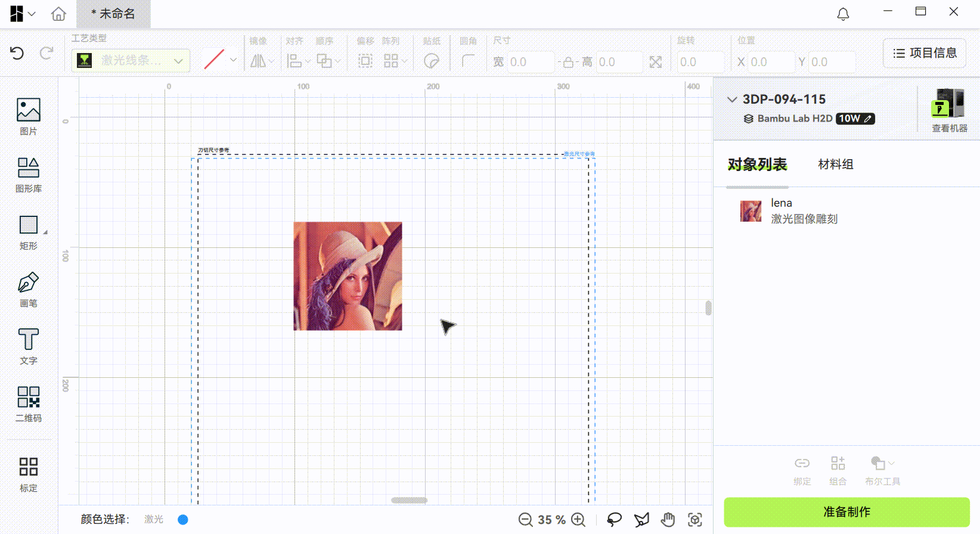Click the vertical canvas scrollbar

click(708, 308)
